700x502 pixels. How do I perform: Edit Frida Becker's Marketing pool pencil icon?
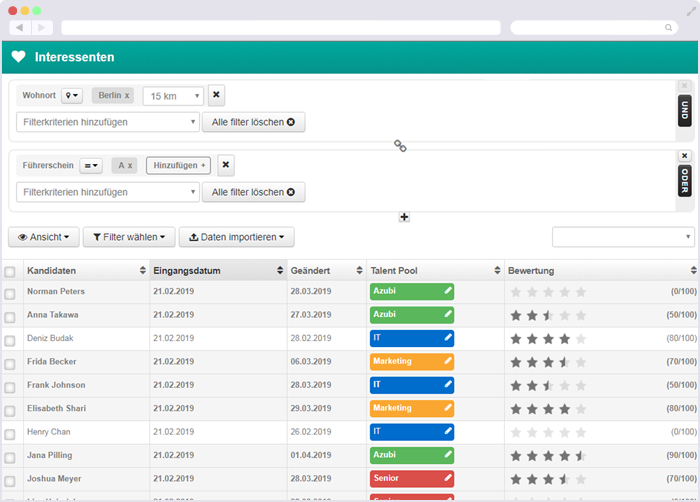448,361
